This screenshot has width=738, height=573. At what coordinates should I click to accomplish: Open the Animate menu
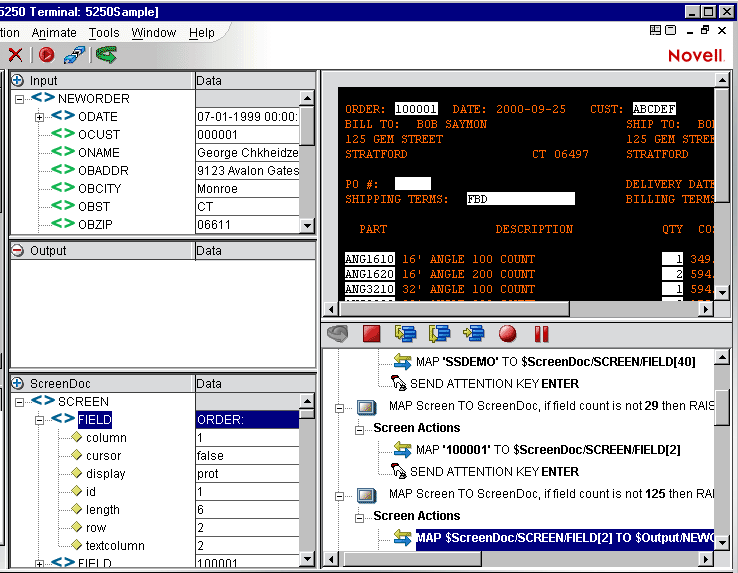tap(55, 33)
